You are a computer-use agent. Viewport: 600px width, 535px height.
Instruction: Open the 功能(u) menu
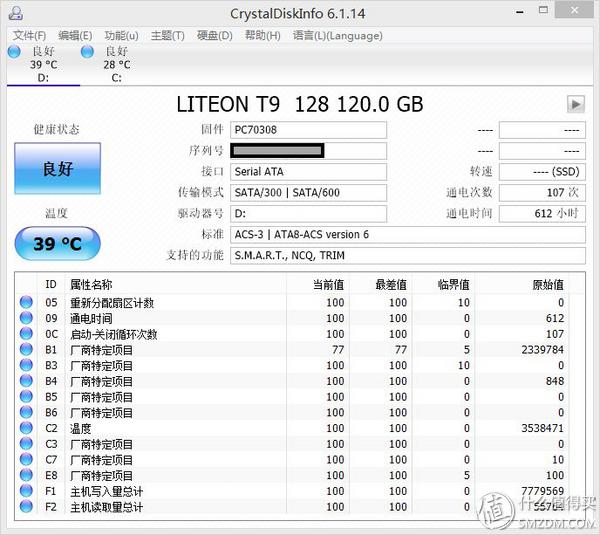121,35
